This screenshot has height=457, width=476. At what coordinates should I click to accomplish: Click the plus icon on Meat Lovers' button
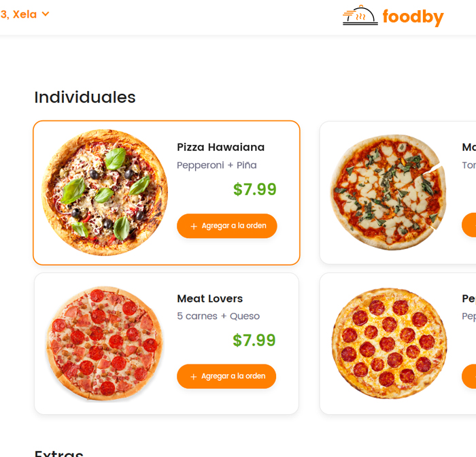pyautogui.click(x=194, y=377)
